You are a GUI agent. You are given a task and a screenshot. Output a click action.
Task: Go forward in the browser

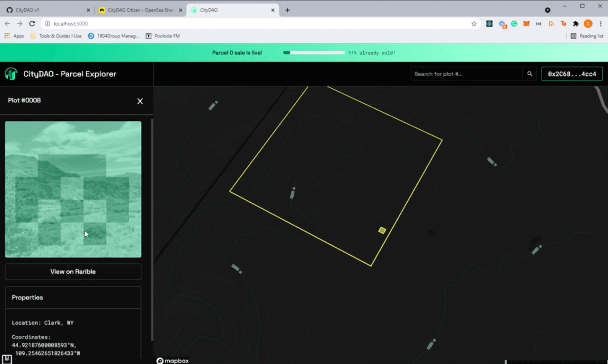tap(20, 24)
